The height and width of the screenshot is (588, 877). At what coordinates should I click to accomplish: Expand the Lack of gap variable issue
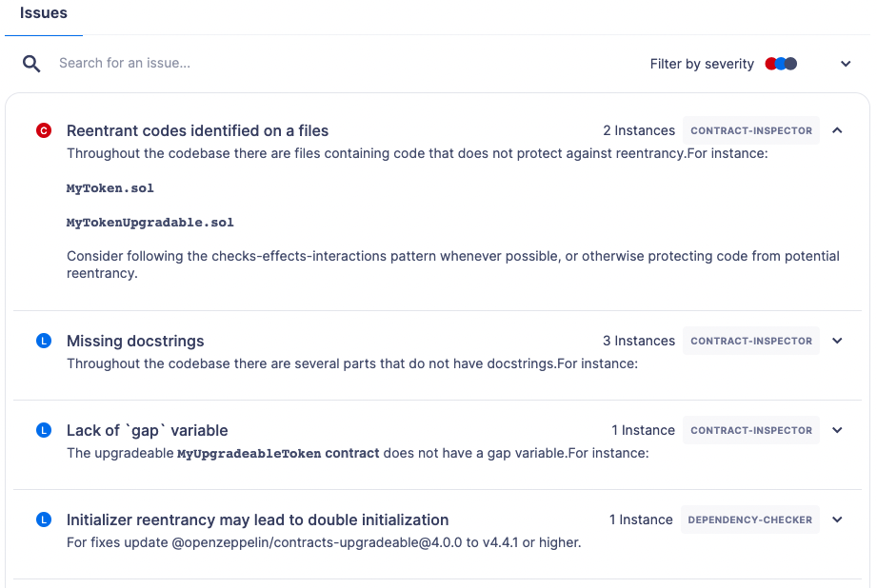837,430
